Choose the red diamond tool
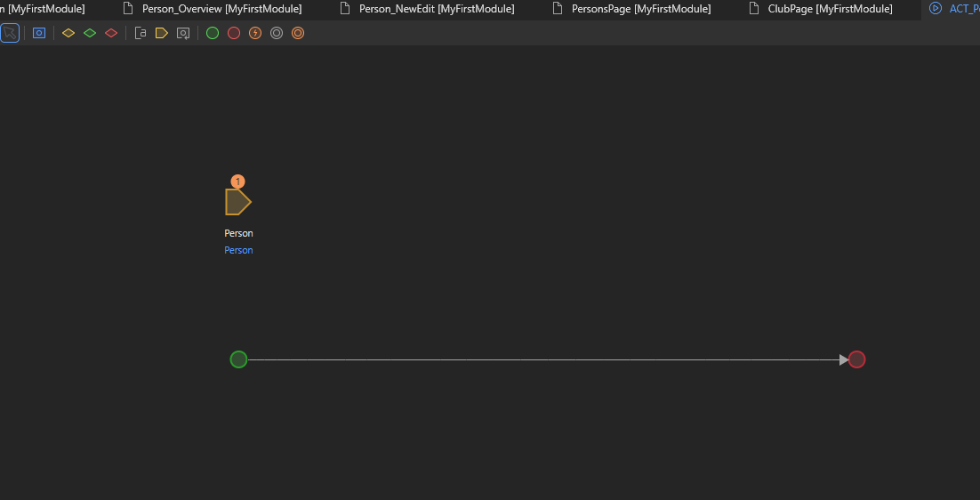Viewport: 980px width, 500px height. click(x=111, y=33)
